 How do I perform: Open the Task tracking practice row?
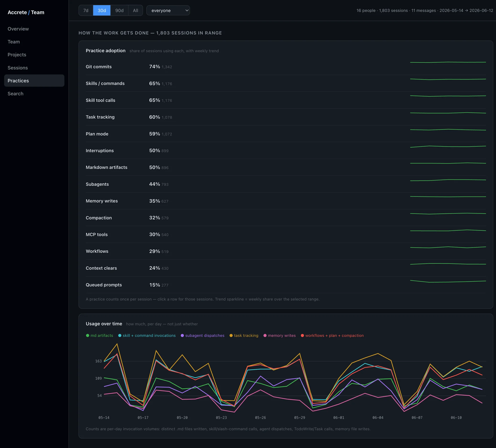click(x=286, y=117)
